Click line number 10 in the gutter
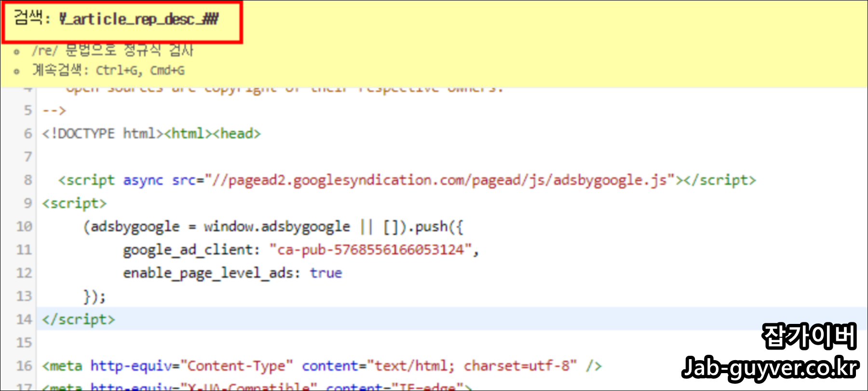868x391 pixels. [x=24, y=226]
